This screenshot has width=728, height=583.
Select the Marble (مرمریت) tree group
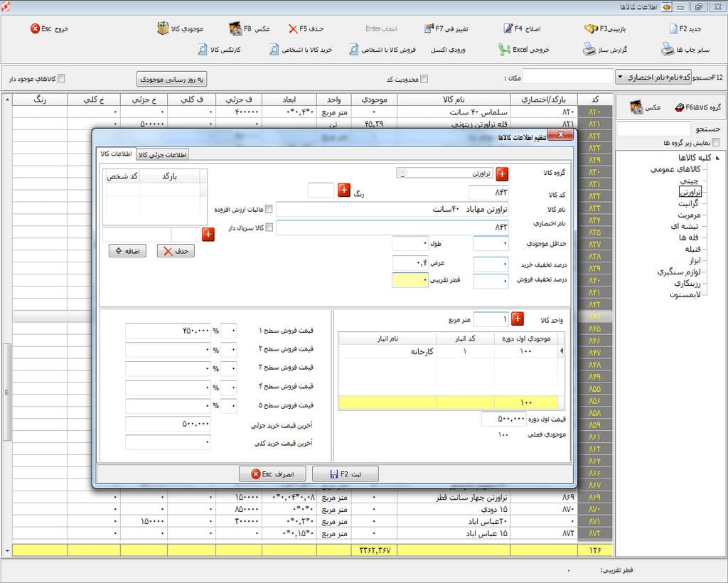pyautogui.click(x=689, y=215)
